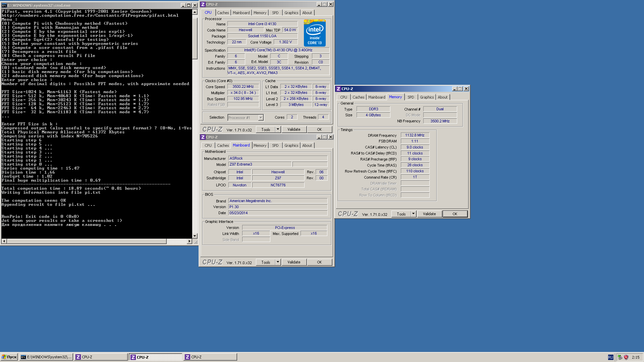Expand the Processor #1 selection dropdown
This screenshot has width=644, height=362.
pyautogui.click(x=261, y=118)
